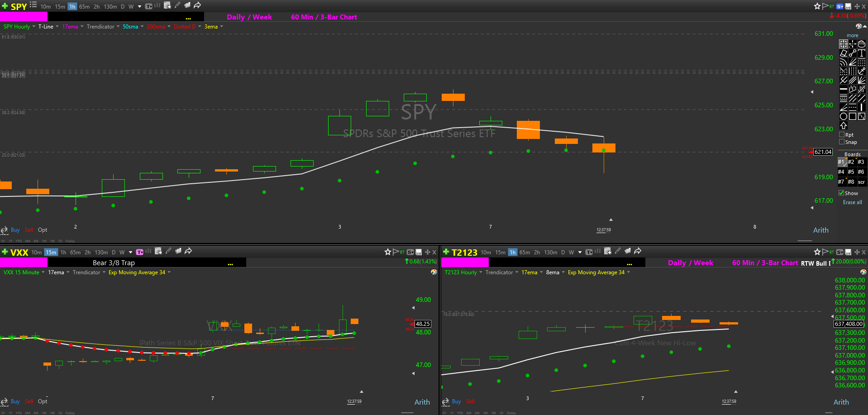The width and height of the screenshot is (868, 415).
Task: Click the more drawing tools link
Action: 852,35
